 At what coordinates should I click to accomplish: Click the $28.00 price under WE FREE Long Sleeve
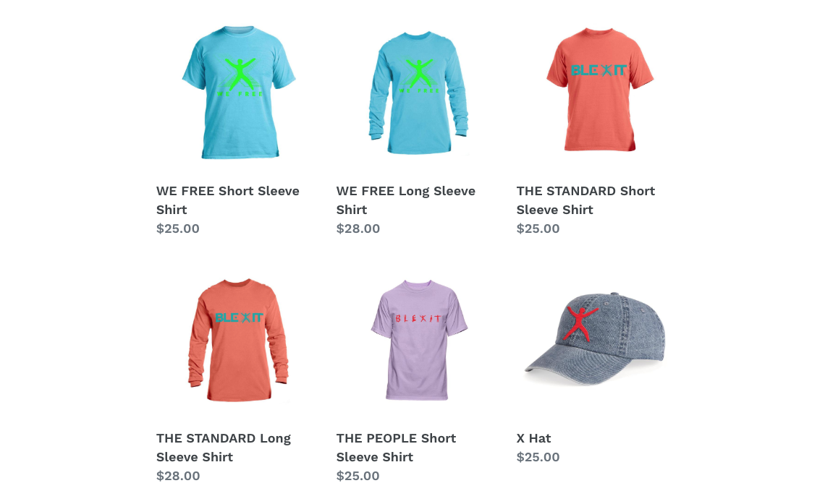pos(358,228)
